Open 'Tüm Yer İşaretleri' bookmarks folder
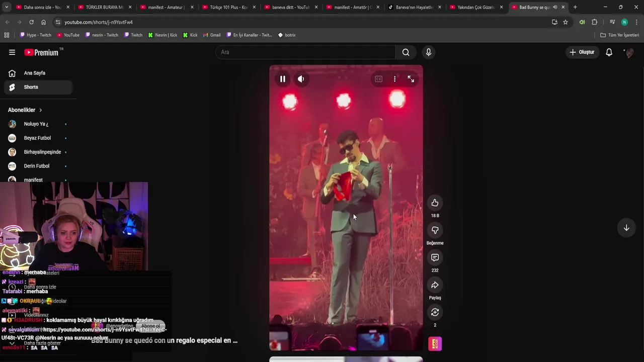The width and height of the screenshot is (644, 362). coord(619,35)
